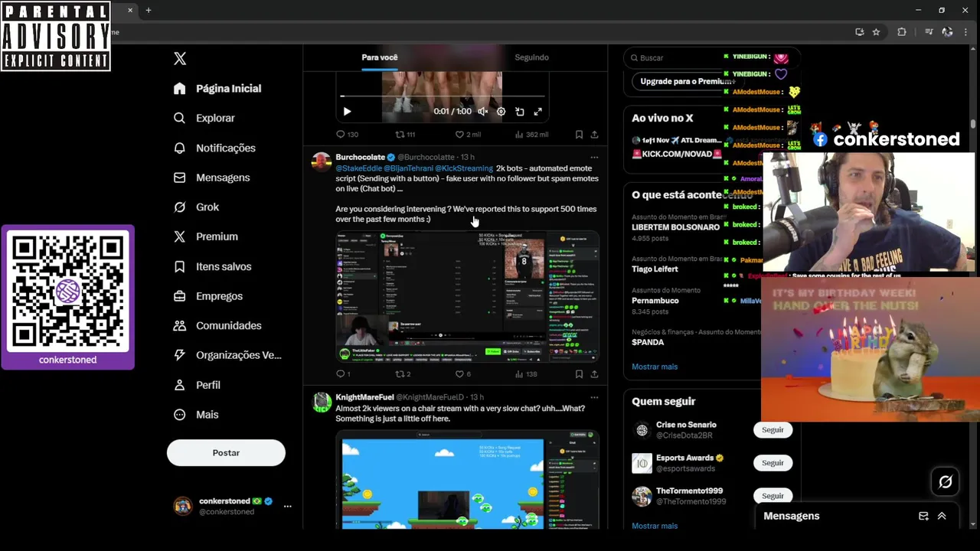Open the $PANDA trending topic

click(648, 342)
